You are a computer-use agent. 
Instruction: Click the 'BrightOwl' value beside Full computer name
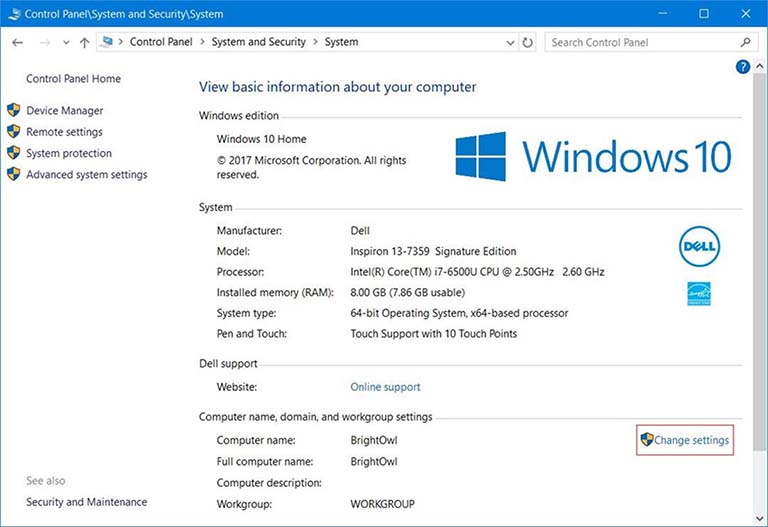(x=374, y=461)
